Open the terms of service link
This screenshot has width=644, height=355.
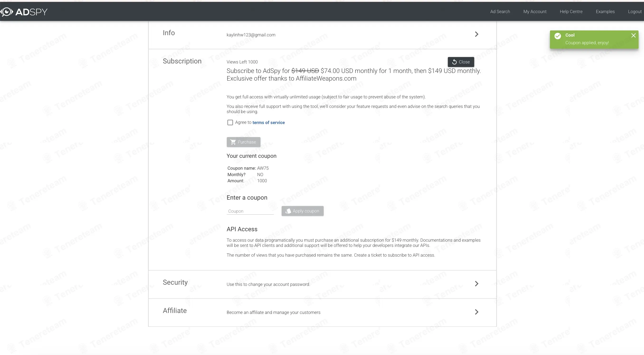coord(269,123)
